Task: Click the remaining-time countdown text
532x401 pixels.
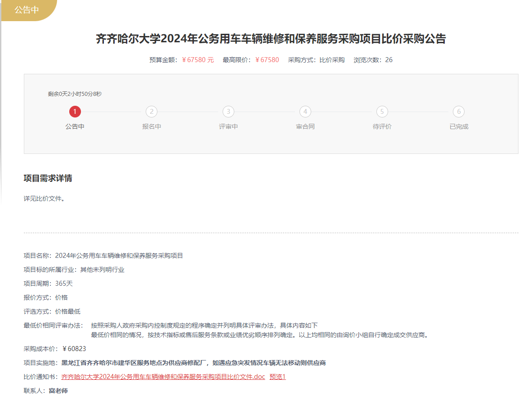Action: click(x=75, y=94)
